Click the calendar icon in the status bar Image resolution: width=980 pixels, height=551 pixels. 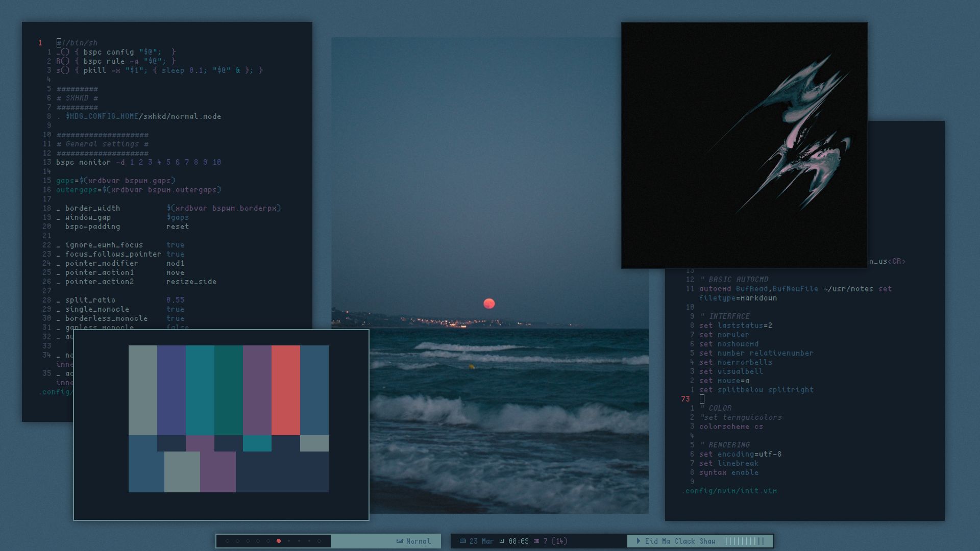462,541
